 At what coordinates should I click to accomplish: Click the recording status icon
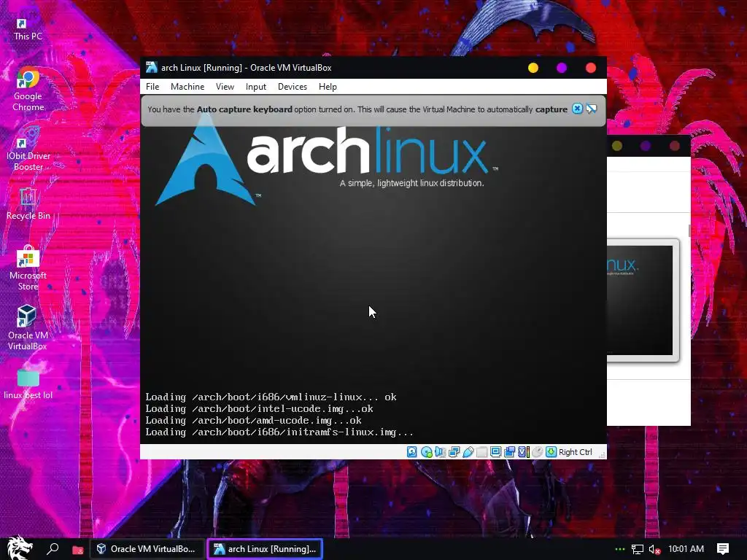[509, 452]
